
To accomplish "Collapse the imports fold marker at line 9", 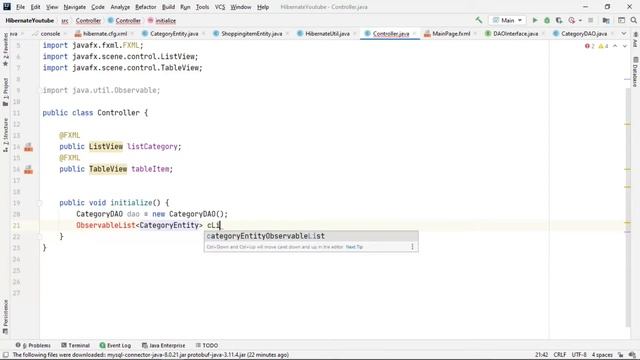I will (41, 90).
